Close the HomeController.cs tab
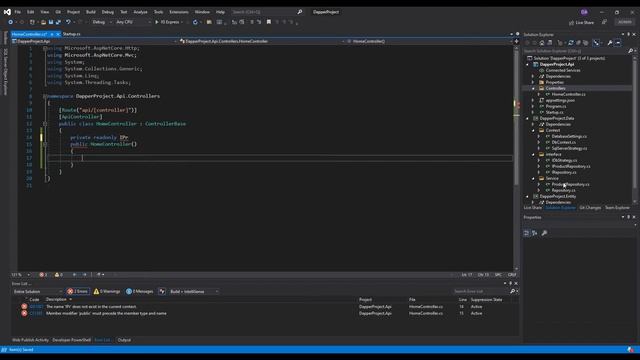Screen dimensions: 640x360 coord(58,34)
